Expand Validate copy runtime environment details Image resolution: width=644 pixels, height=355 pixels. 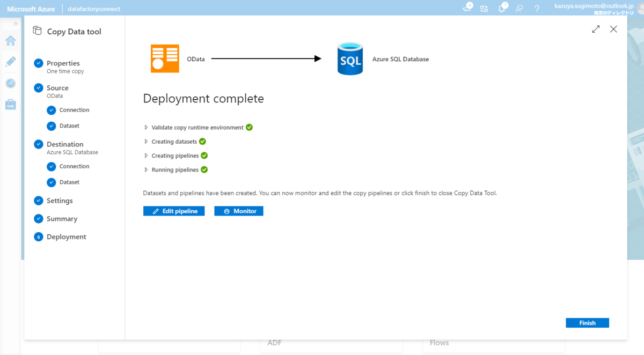click(x=146, y=128)
